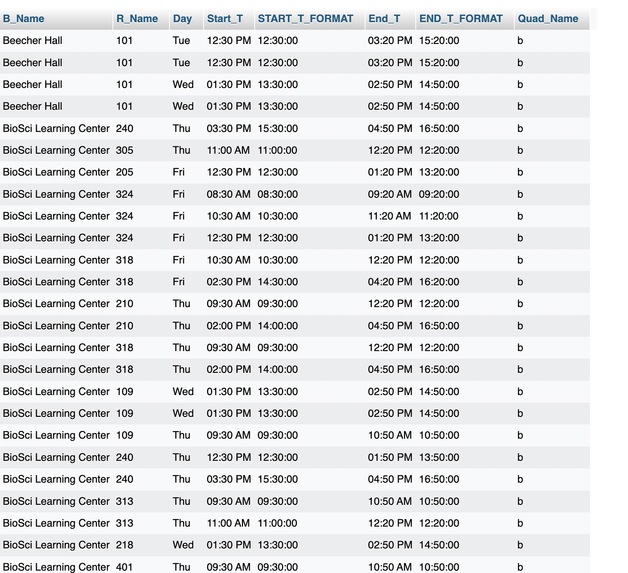This screenshot has width=628, height=573.
Task: Select the 16:20:00 formatted end time
Action: (x=439, y=282)
